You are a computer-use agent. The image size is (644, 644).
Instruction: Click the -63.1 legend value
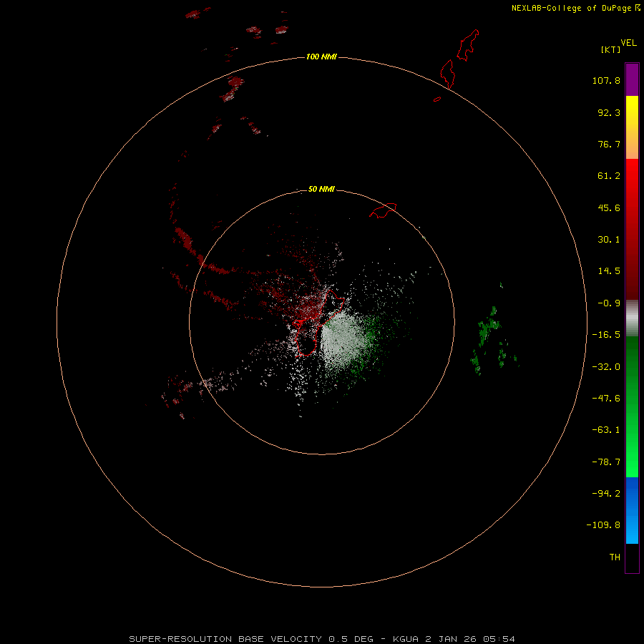(606, 430)
